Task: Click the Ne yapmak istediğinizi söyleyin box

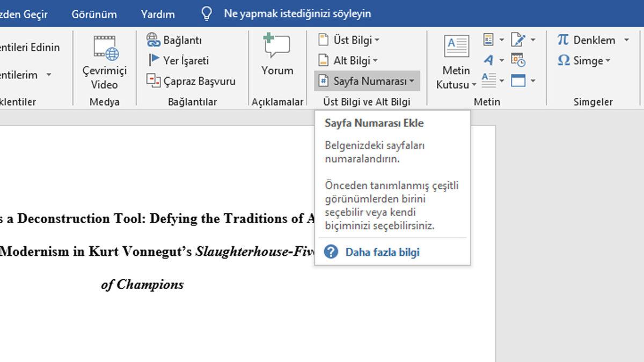Action: click(297, 14)
